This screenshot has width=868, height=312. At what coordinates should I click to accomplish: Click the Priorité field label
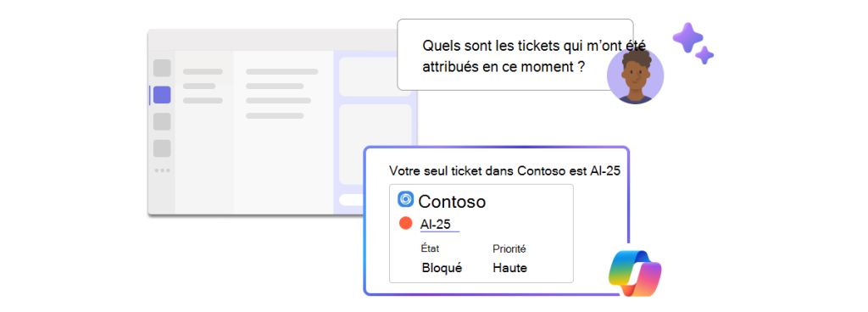(x=509, y=249)
